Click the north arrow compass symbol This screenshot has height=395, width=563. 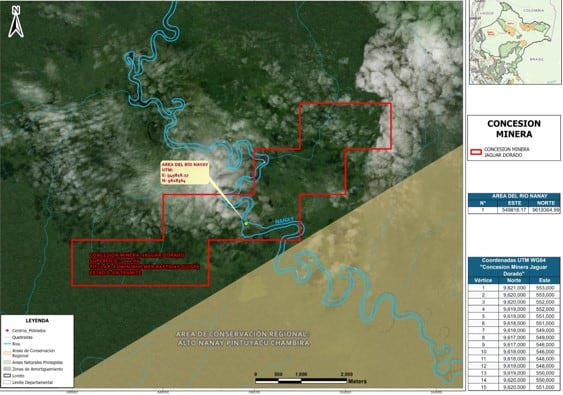pyautogui.click(x=16, y=22)
